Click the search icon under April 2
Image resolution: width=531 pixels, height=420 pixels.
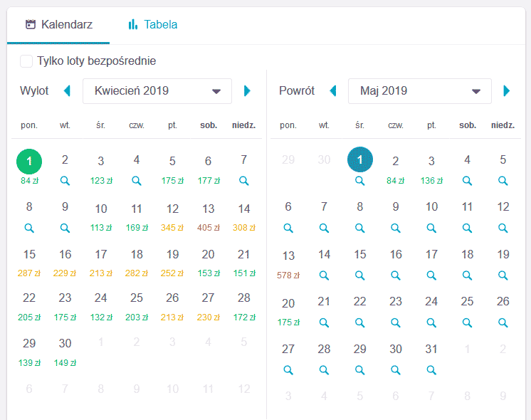[x=65, y=181]
